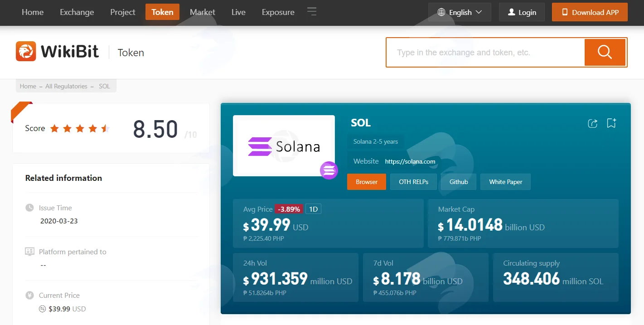Click the 8.178 7d volume value

pos(401,278)
